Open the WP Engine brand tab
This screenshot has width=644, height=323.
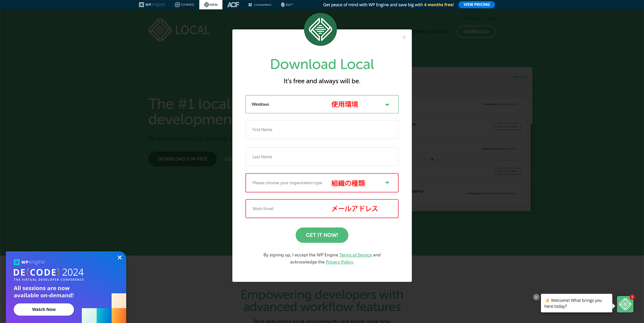152,5
